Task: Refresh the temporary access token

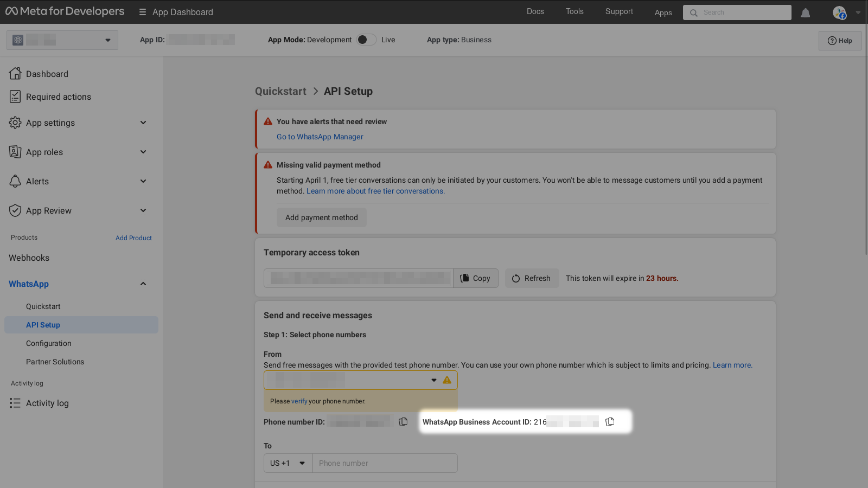Action: click(x=532, y=278)
